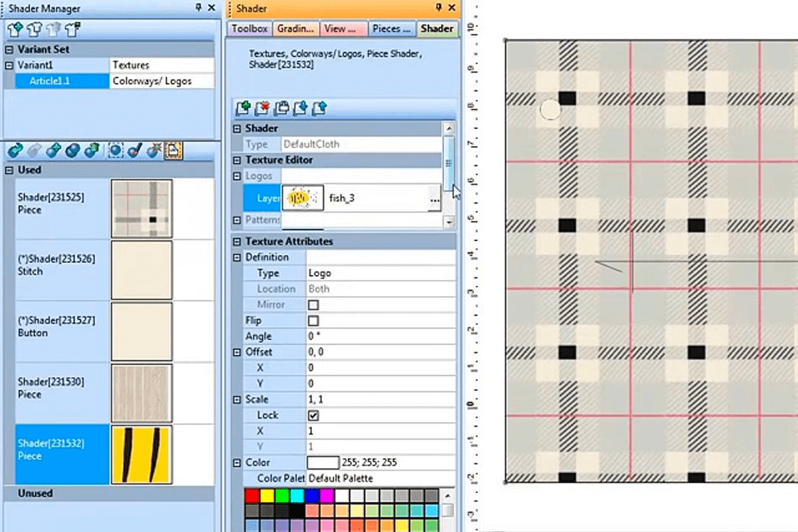This screenshot has width=798, height=532.
Task: Click the greyed-out shirt icon in Shader Manager toolbar
Action: tap(53, 30)
